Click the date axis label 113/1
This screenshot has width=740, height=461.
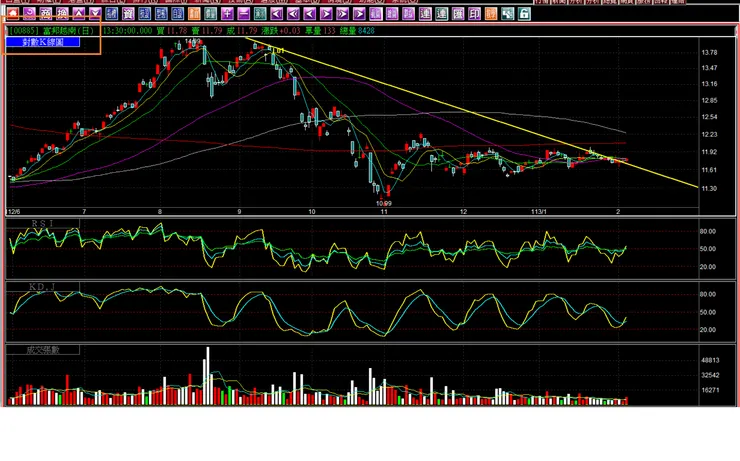(x=538, y=211)
